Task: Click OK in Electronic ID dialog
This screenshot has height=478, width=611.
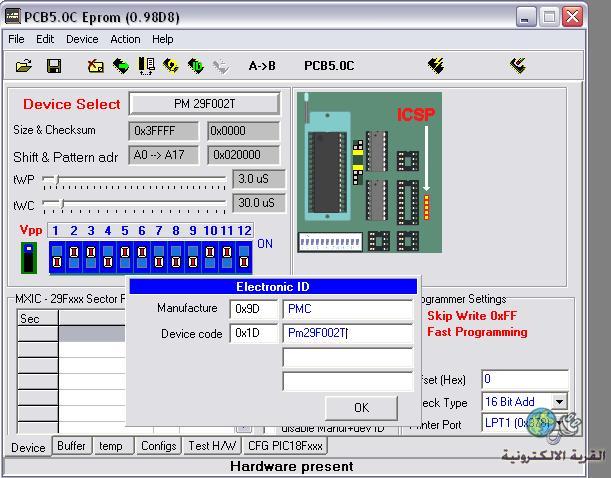Action: pyautogui.click(x=361, y=407)
